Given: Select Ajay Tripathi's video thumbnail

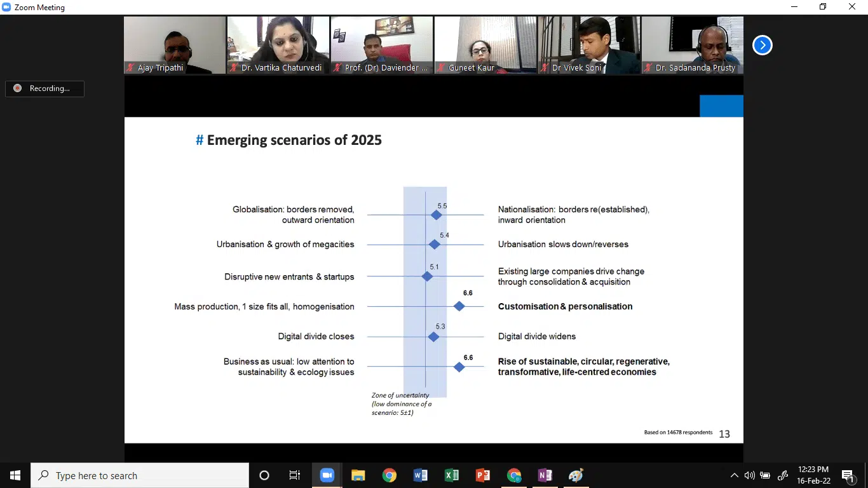Looking at the screenshot, I should coord(175,45).
